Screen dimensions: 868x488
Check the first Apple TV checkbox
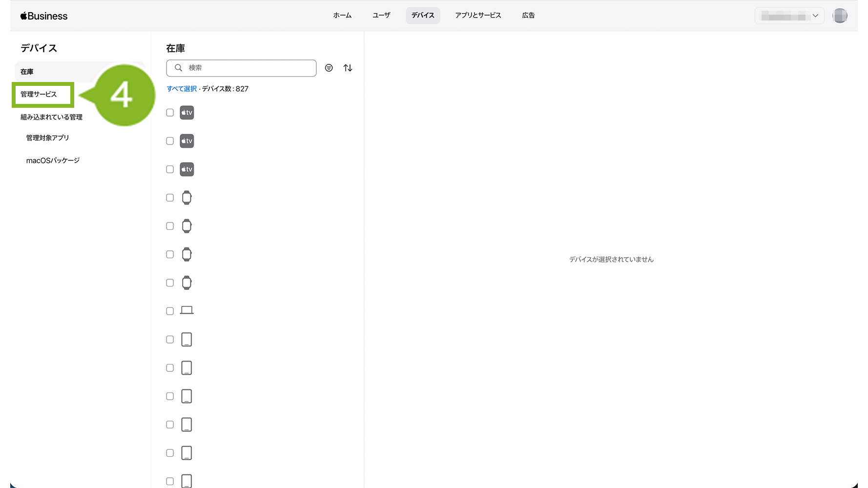pos(170,113)
